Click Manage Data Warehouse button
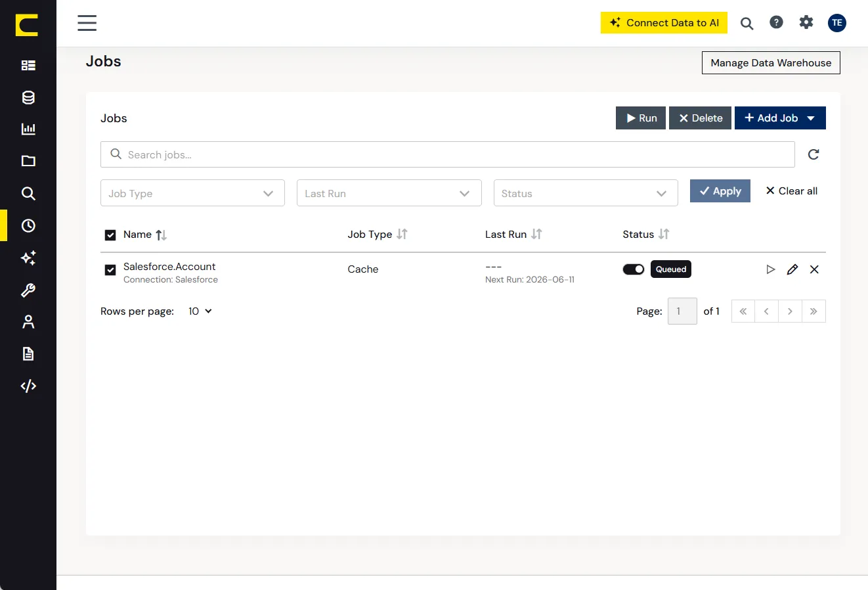This screenshot has height=590, width=868. (x=771, y=63)
